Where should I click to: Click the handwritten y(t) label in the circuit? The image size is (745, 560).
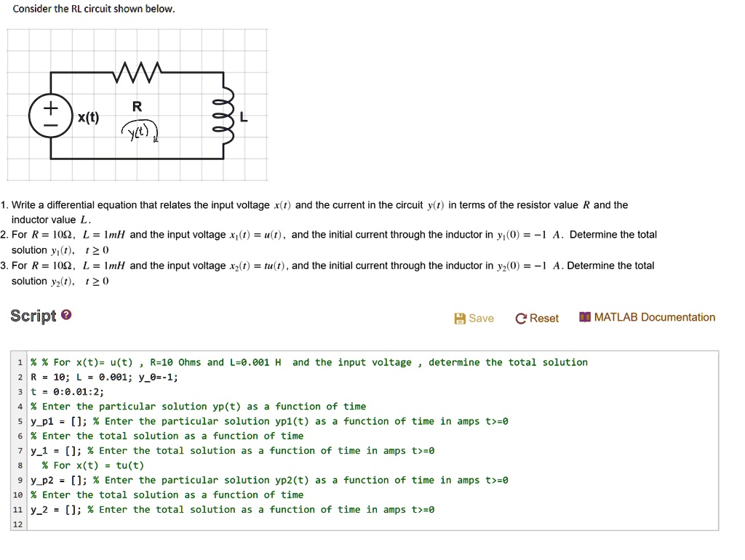click(138, 131)
